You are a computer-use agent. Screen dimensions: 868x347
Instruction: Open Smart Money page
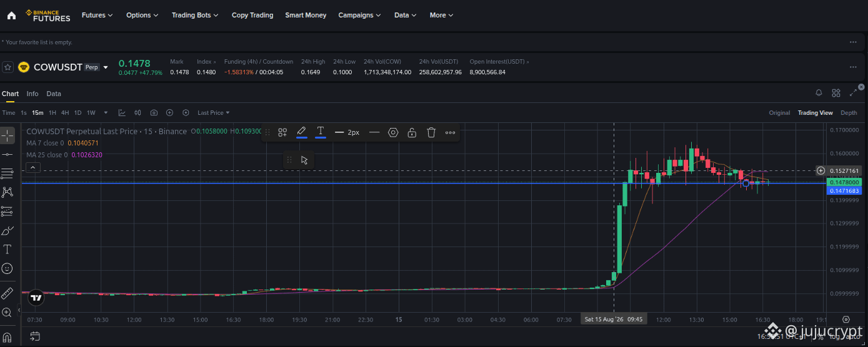[306, 15]
